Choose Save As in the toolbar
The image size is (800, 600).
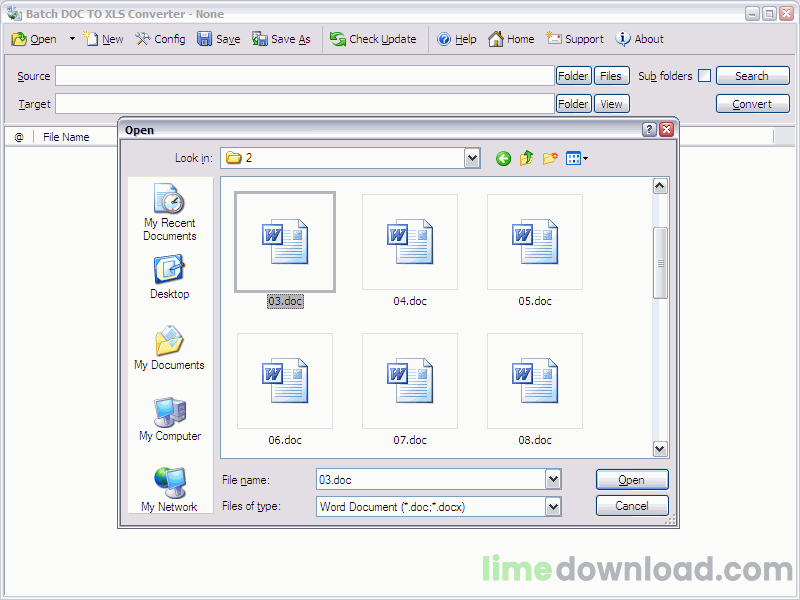point(281,39)
